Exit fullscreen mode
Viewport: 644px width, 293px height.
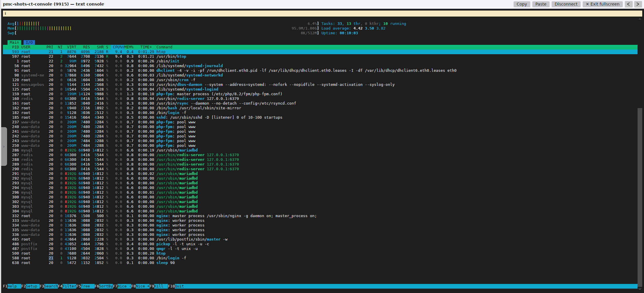coord(602,4)
